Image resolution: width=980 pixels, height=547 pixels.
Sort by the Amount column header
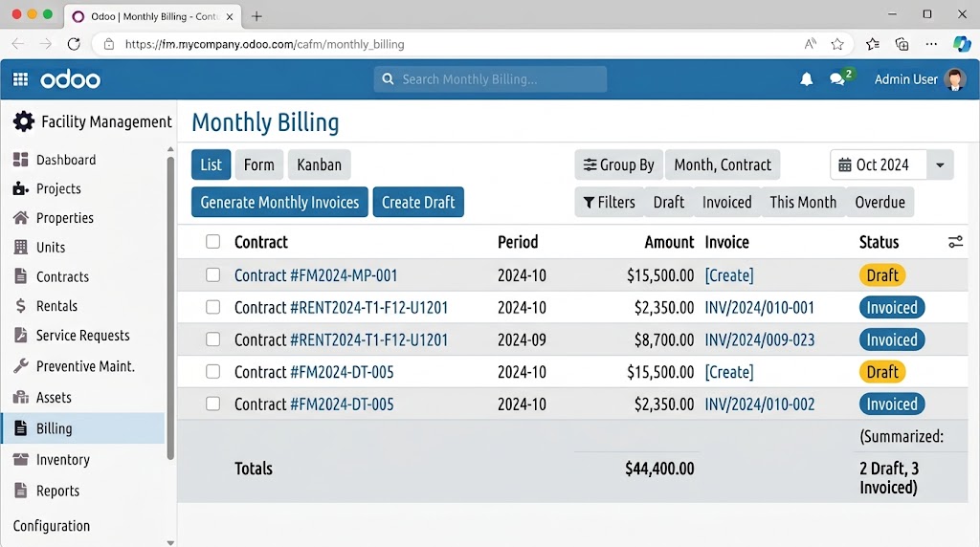669,242
